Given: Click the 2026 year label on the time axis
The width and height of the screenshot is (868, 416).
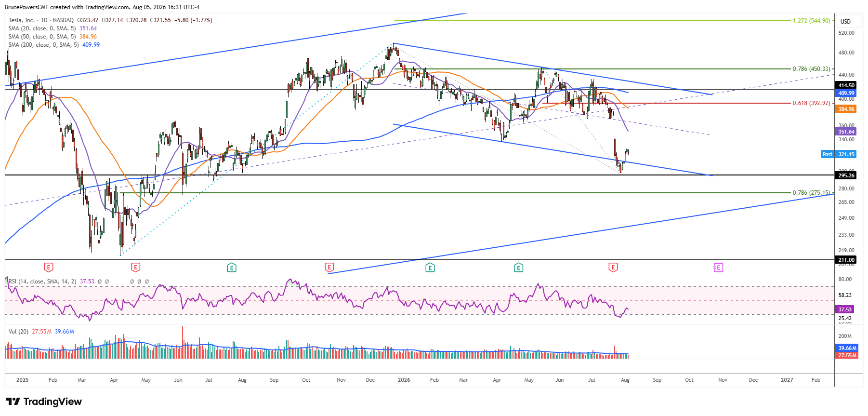Looking at the screenshot, I should pyautogui.click(x=404, y=380).
